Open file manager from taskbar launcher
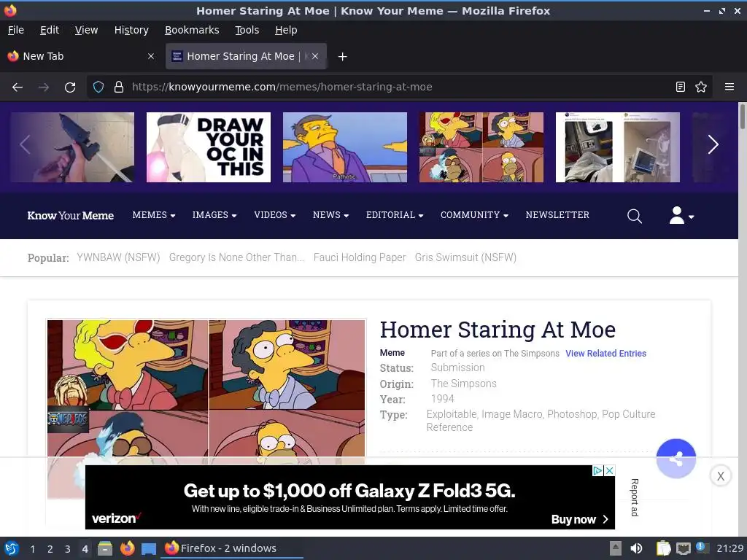The height and width of the screenshot is (560, 747). point(105,548)
